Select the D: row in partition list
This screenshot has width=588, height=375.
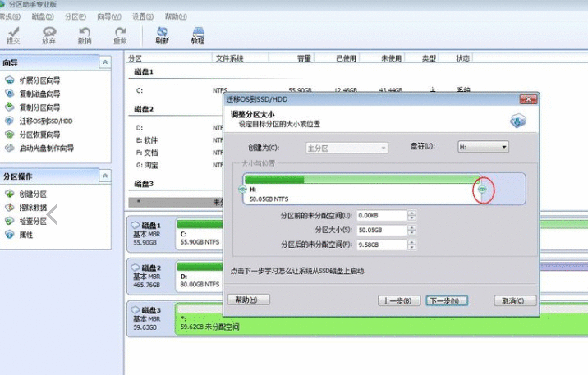177,128
